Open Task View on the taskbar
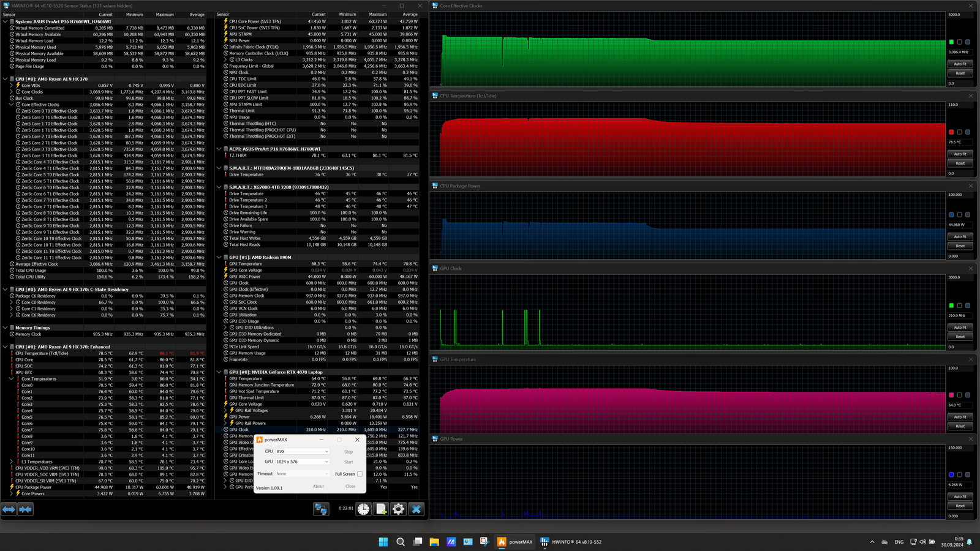Image resolution: width=980 pixels, height=551 pixels. coord(418,542)
